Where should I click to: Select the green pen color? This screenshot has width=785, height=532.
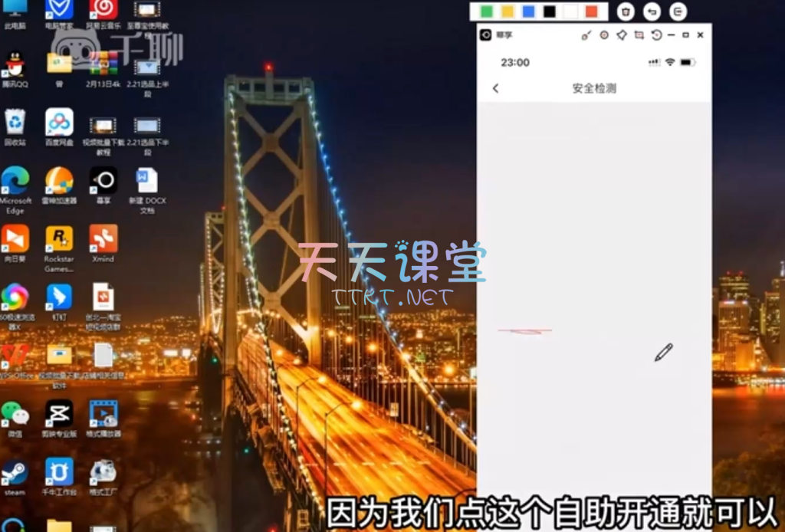486,11
